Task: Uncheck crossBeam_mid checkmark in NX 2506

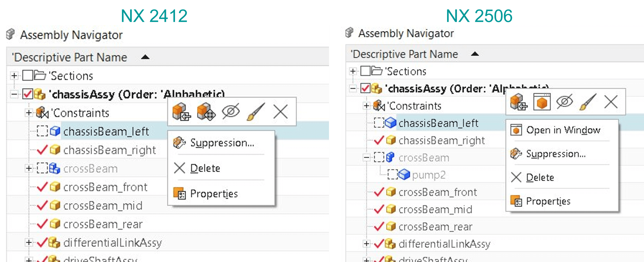Action: click(379, 209)
